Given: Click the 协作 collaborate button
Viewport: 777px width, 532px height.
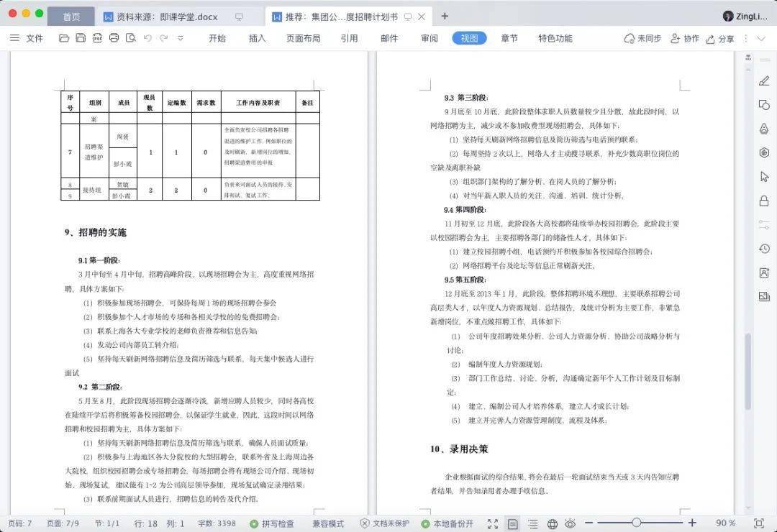Looking at the screenshot, I should (x=685, y=38).
